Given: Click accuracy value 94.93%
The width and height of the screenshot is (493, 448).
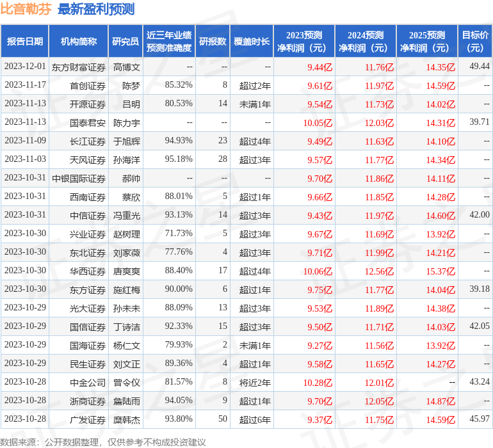Looking at the screenshot, I should [x=179, y=140].
